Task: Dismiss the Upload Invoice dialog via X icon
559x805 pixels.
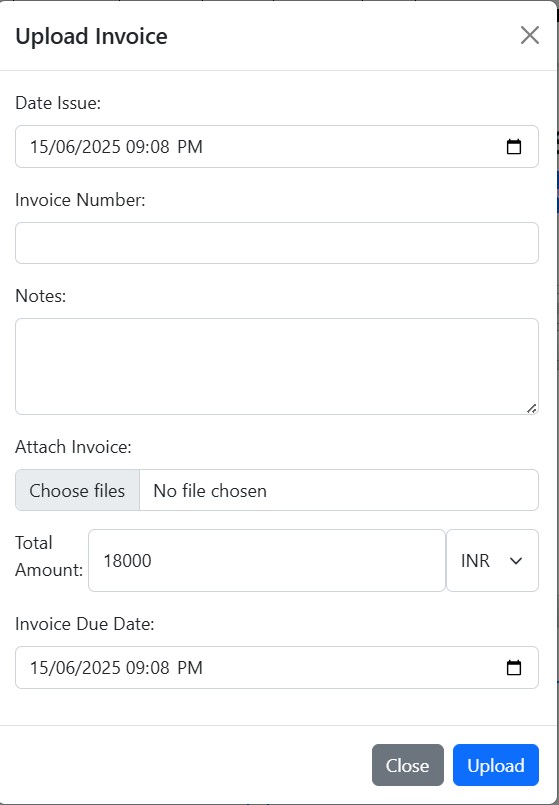Action: 530,35
